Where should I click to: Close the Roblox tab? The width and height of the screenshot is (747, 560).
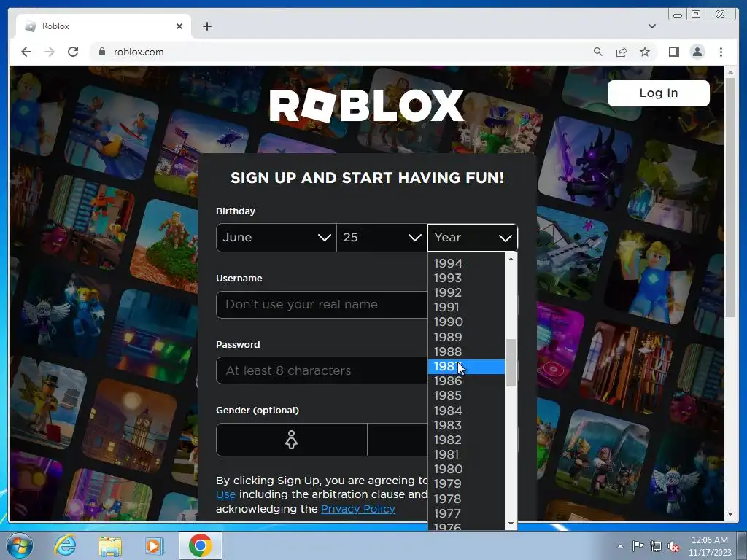pos(179,26)
